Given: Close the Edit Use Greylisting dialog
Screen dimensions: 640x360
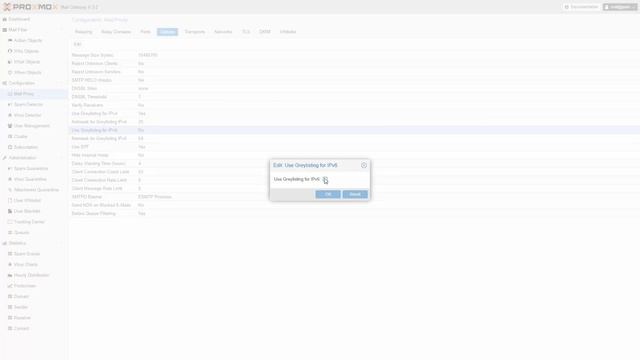Looking at the screenshot, I should point(364,165).
